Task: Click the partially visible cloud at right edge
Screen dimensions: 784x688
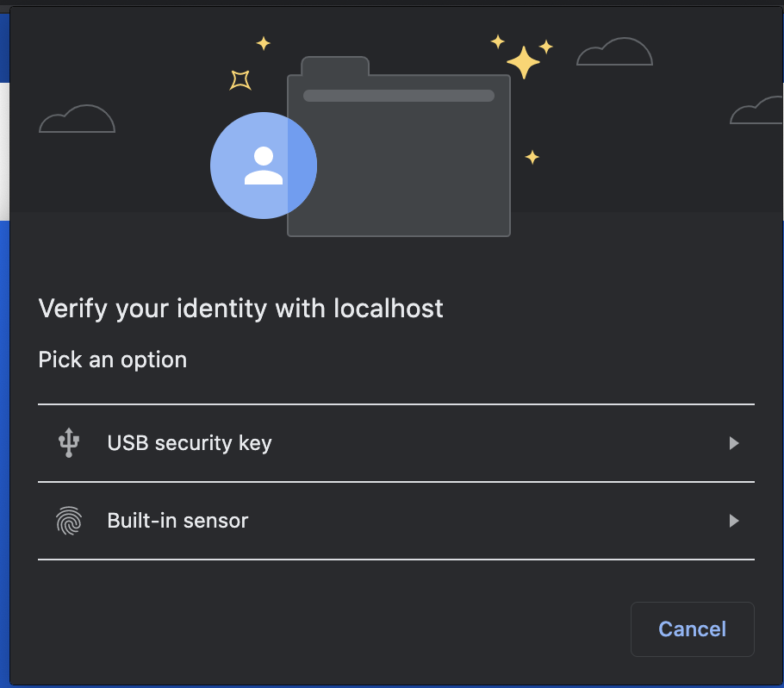Action: point(755,112)
